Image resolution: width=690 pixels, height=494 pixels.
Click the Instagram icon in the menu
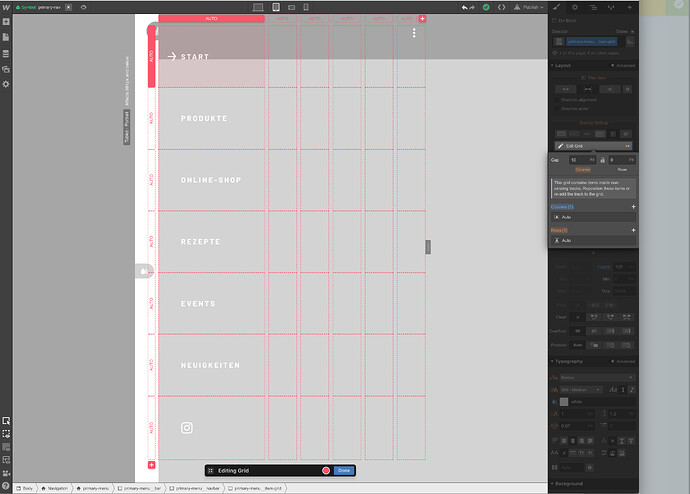(187, 428)
